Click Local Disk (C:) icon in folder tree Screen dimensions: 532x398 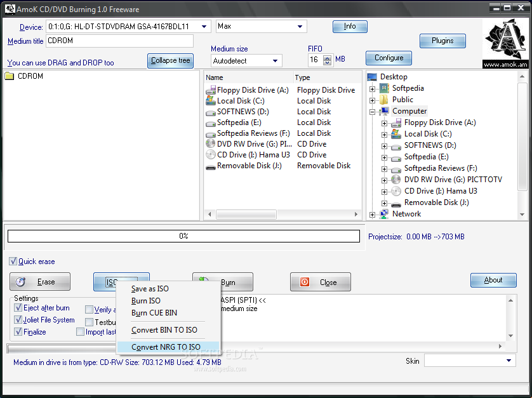[x=396, y=134]
